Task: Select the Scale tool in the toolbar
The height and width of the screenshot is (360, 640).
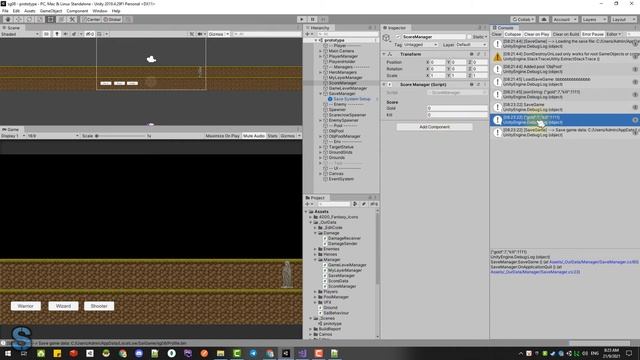Action: point(40,19)
